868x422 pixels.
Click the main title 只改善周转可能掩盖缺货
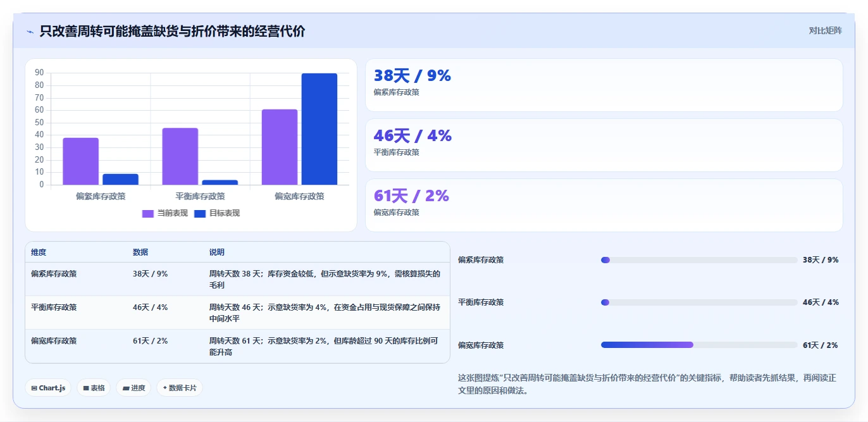pos(172,32)
